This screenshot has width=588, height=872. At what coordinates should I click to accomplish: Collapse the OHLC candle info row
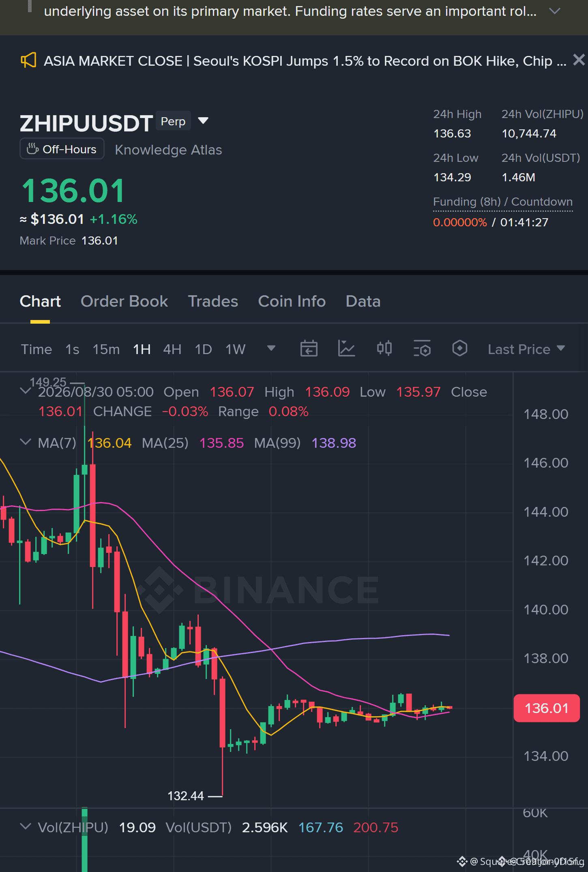[x=26, y=391]
